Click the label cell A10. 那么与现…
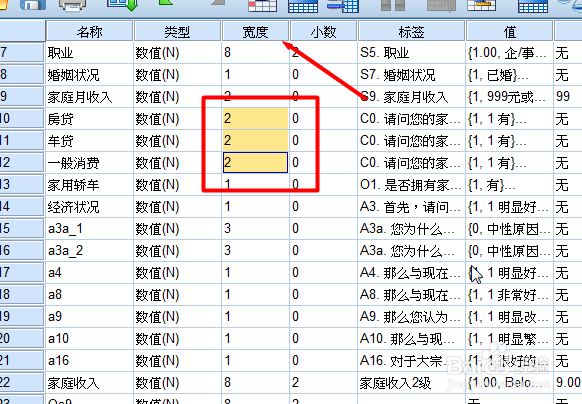 411,338
